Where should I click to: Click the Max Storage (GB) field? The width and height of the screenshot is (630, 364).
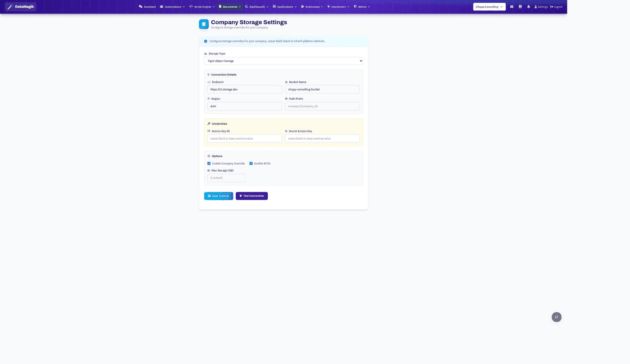point(226,178)
